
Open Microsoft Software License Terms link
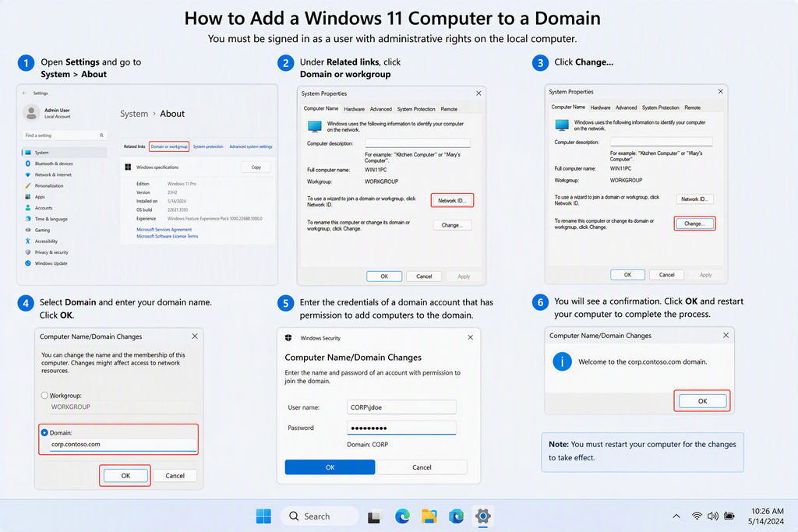pyautogui.click(x=167, y=236)
